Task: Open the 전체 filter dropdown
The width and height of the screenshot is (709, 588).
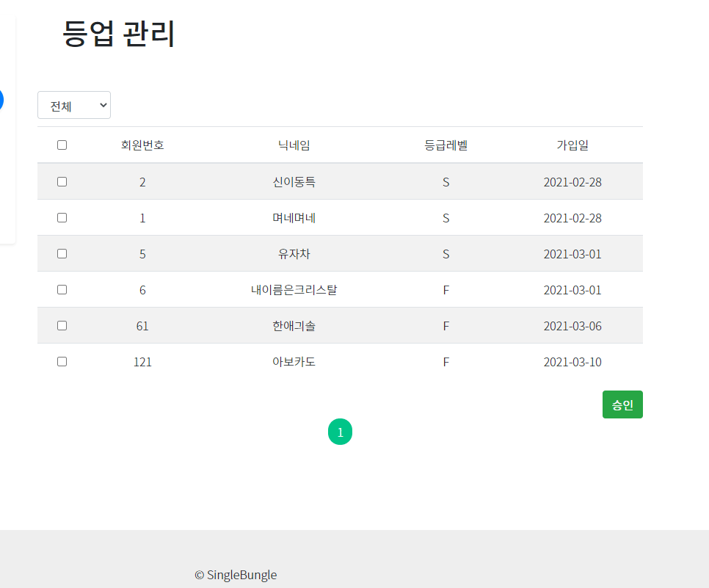Action: click(73, 105)
